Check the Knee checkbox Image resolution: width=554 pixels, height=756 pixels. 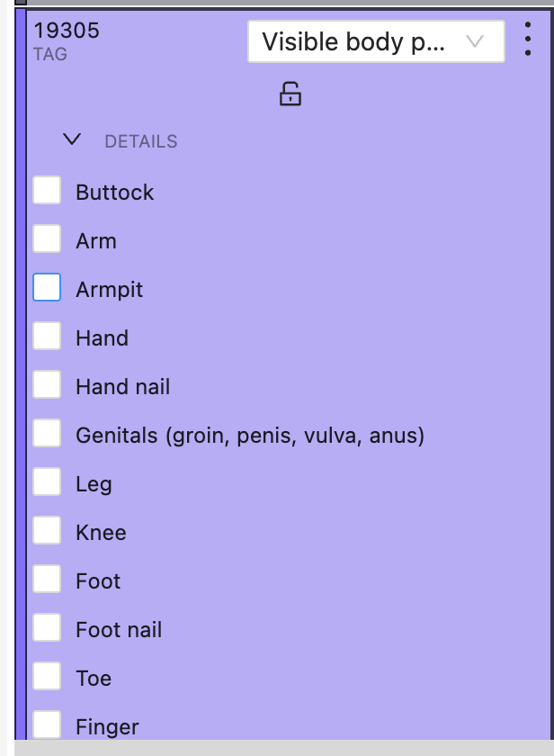(47, 531)
